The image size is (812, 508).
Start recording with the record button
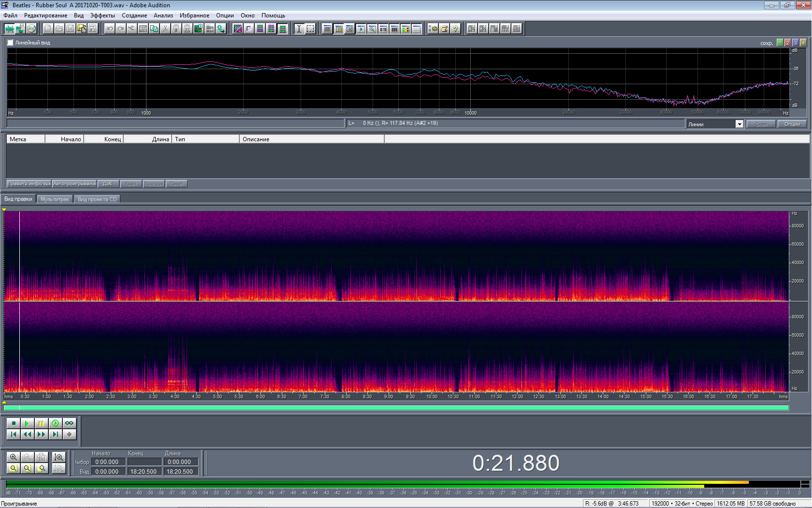pos(70,434)
